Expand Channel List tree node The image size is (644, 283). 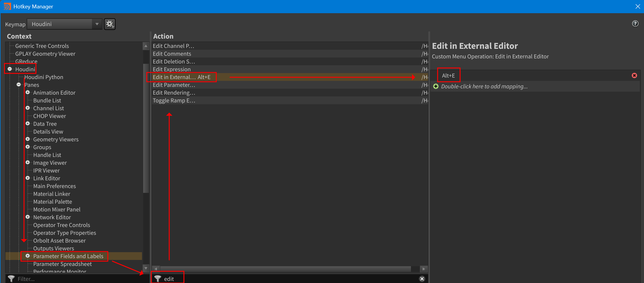pos(28,108)
